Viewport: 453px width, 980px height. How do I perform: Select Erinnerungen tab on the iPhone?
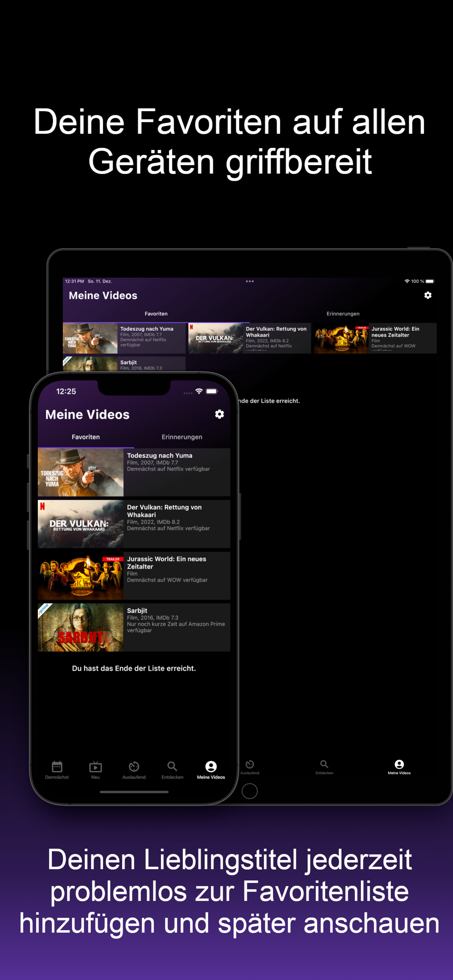tap(182, 437)
